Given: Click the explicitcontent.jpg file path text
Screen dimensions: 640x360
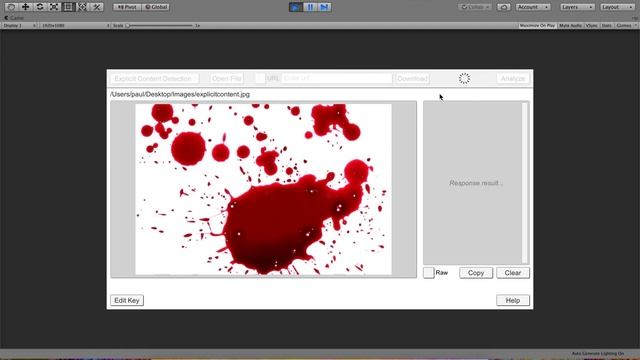Looking at the screenshot, I should 180,94.
